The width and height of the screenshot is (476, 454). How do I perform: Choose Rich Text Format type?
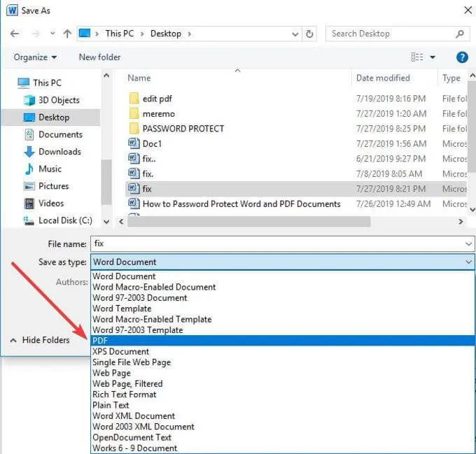pos(282,395)
